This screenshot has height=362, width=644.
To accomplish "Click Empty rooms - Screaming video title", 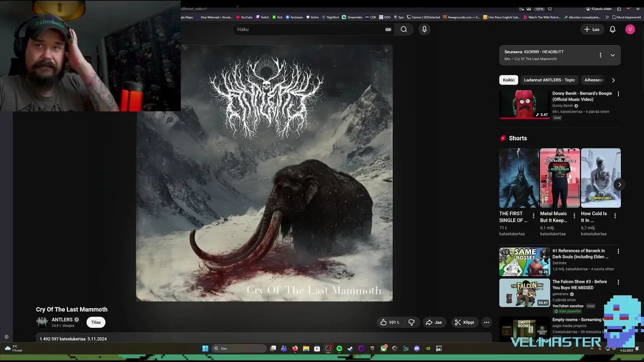I will tap(577, 320).
